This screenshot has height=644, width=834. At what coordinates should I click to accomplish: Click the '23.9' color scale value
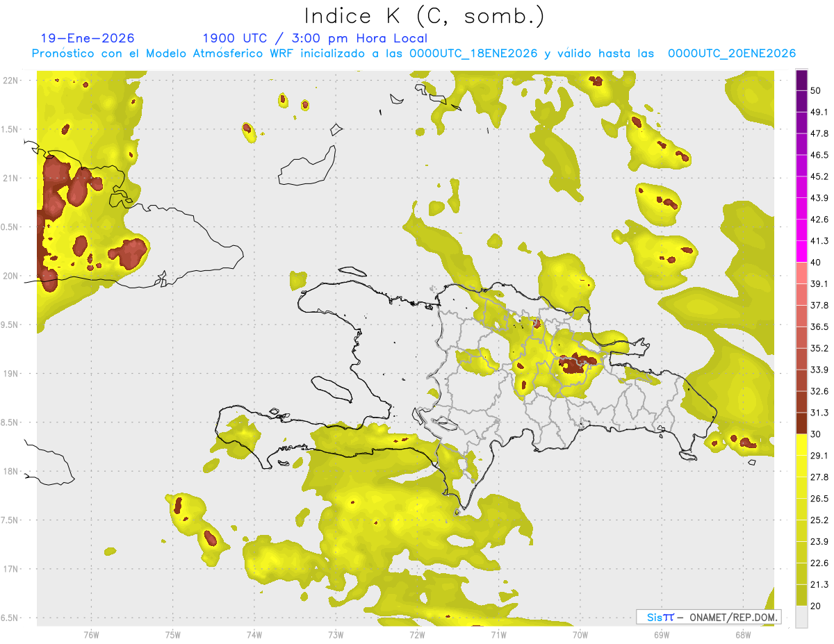820,542
